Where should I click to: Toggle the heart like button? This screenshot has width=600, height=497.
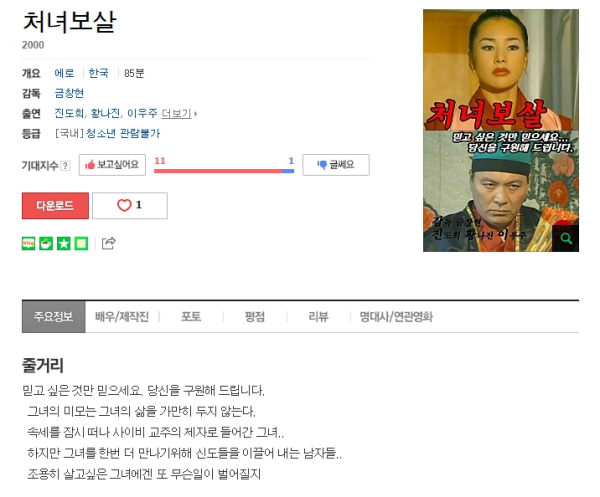tap(130, 205)
